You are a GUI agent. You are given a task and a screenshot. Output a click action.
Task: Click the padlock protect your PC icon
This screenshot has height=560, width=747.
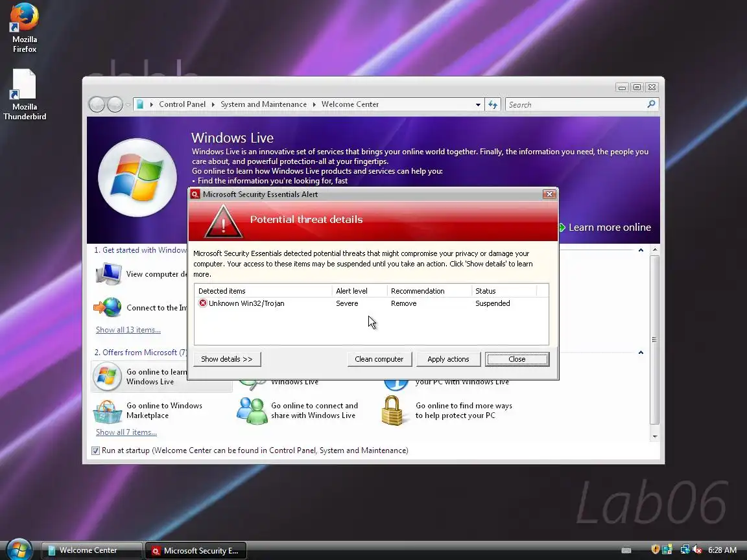[392, 410]
